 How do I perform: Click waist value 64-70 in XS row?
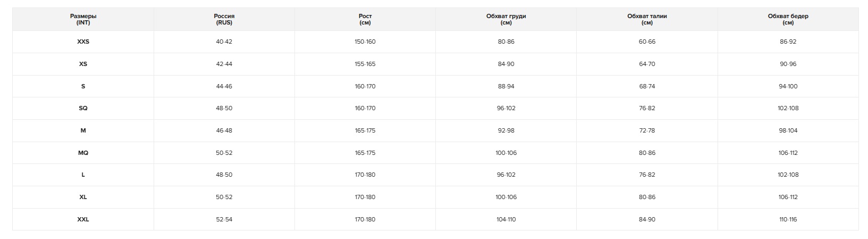(647, 64)
